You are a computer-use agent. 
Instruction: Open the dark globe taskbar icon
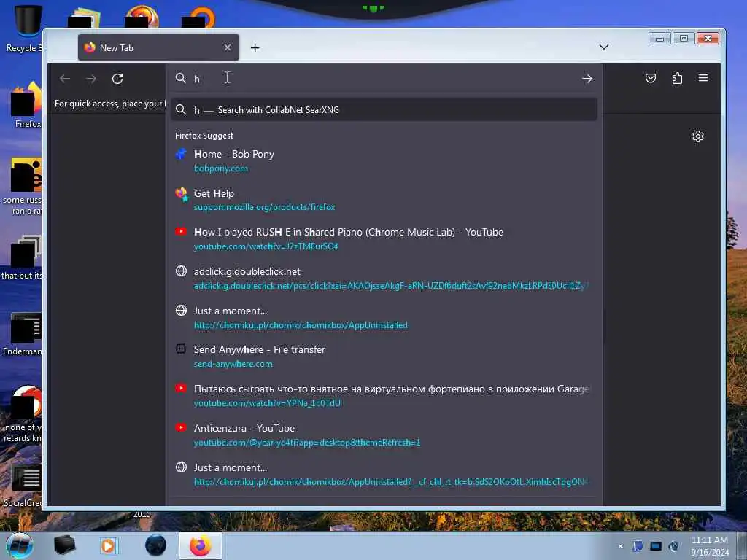coord(156,545)
